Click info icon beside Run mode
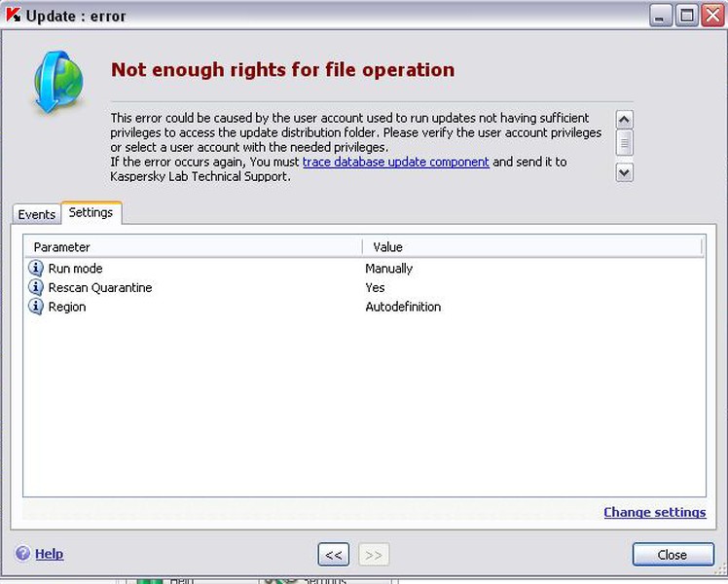The height and width of the screenshot is (584, 728). coord(36,269)
